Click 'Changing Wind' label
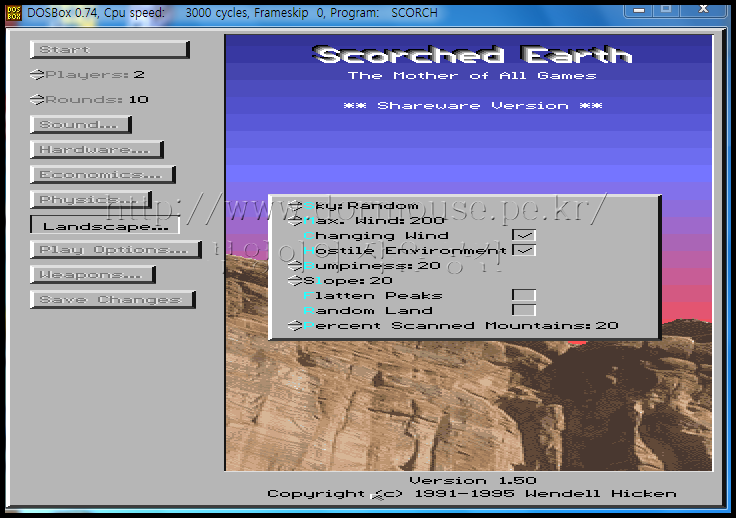 click(x=376, y=236)
